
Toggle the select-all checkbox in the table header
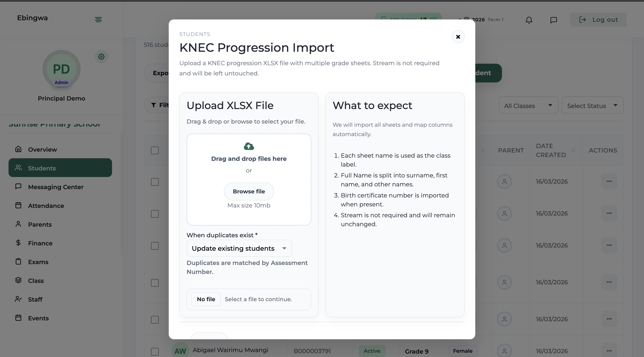tap(155, 150)
